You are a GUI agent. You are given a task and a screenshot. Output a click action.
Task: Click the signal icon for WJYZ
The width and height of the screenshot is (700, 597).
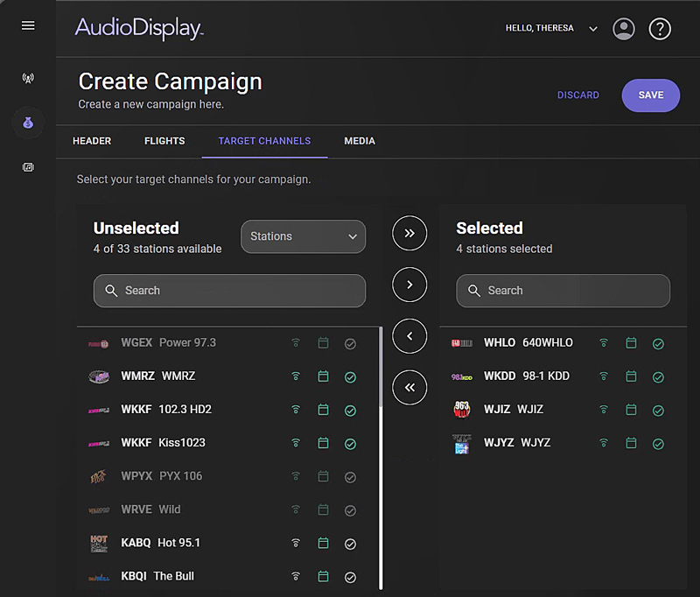(x=604, y=443)
